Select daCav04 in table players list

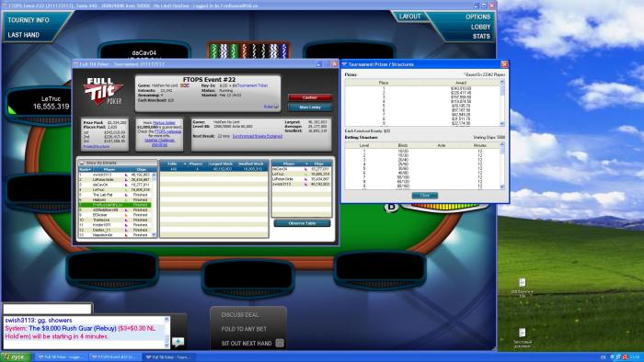(302, 169)
